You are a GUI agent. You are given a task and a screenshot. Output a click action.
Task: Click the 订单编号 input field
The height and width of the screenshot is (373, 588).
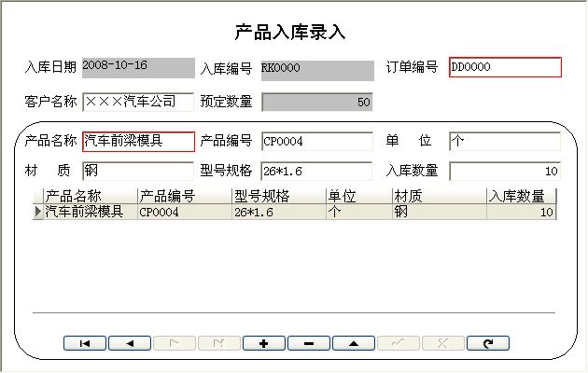click(505, 67)
